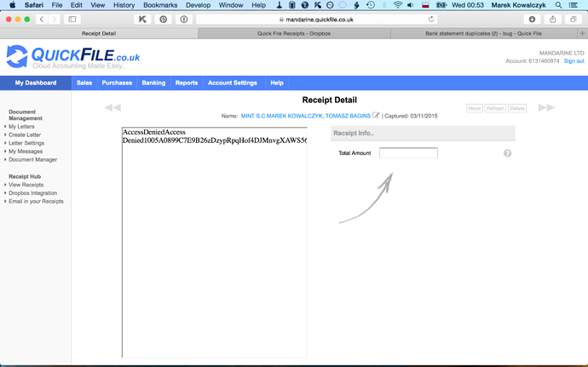Click the help question mark next to Total Amount
This screenshot has height=367, width=588.
point(507,153)
